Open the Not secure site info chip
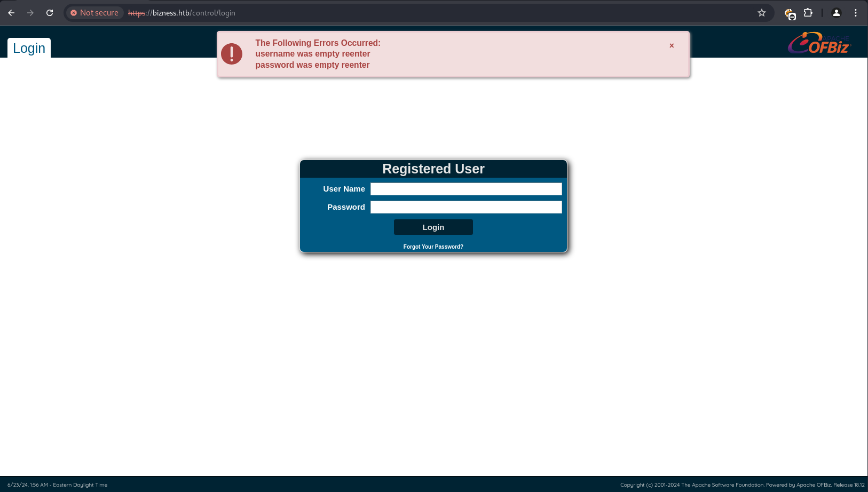 (94, 13)
